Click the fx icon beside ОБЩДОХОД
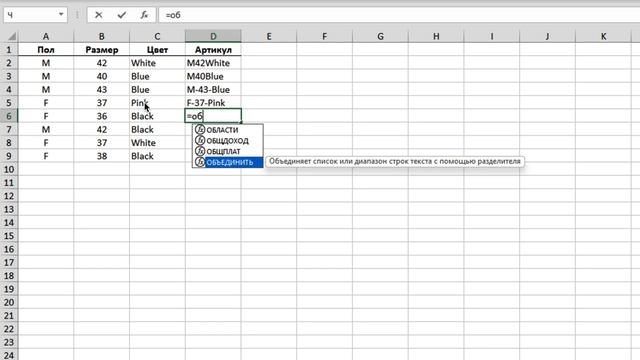 point(200,140)
